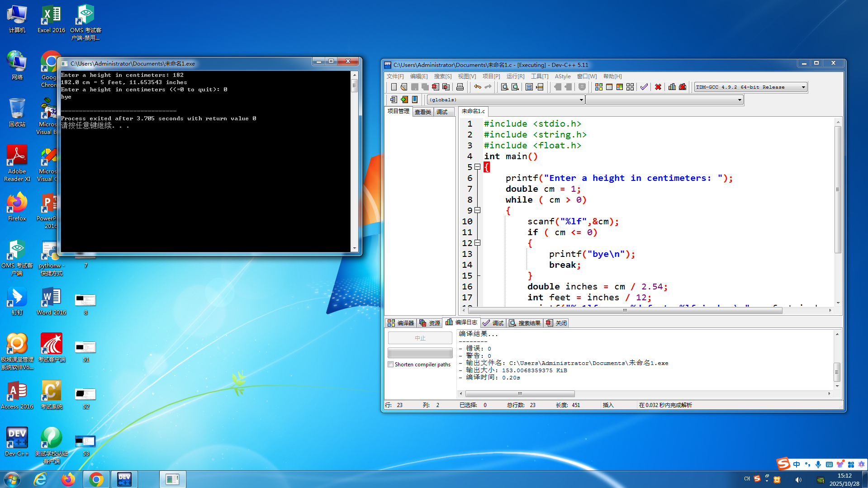Viewport: 868px width, 488px height.
Task: Switch to the 查看类 tab
Action: pos(423,112)
